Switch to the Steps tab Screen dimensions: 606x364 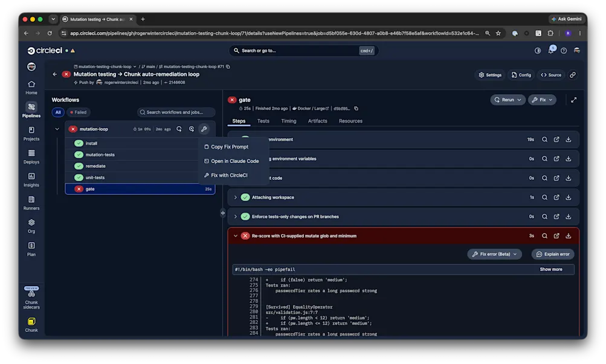pos(239,121)
